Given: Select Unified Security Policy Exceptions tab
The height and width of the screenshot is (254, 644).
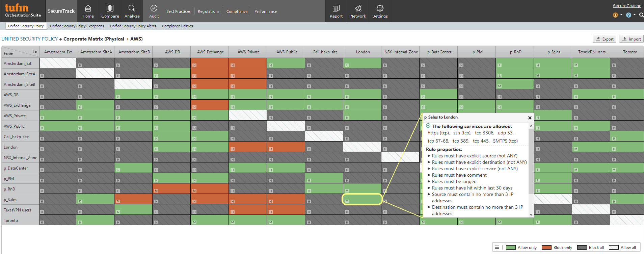Looking at the screenshot, I should click(x=77, y=26).
